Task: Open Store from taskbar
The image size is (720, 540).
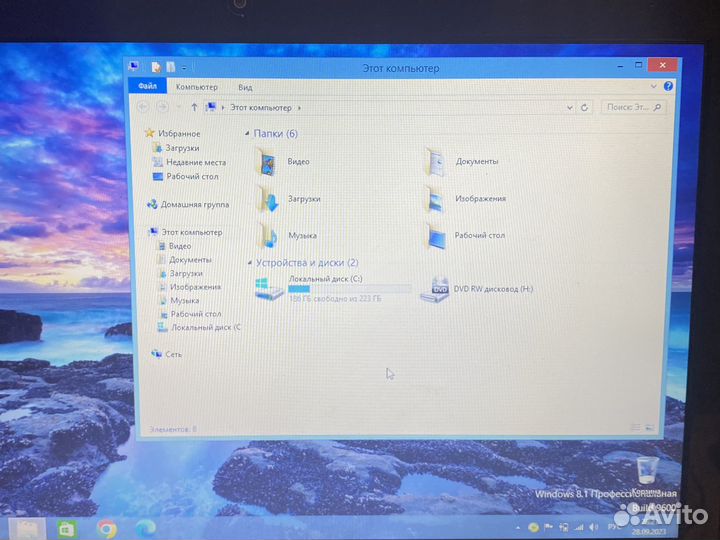Action: (67, 529)
